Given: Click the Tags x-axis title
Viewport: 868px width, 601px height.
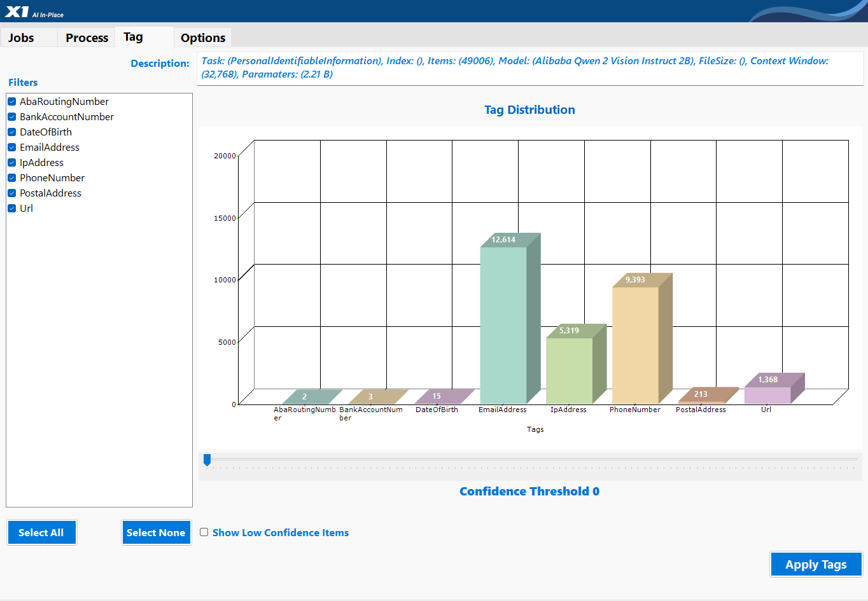Looking at the screenshot, I should click(535, 429).
